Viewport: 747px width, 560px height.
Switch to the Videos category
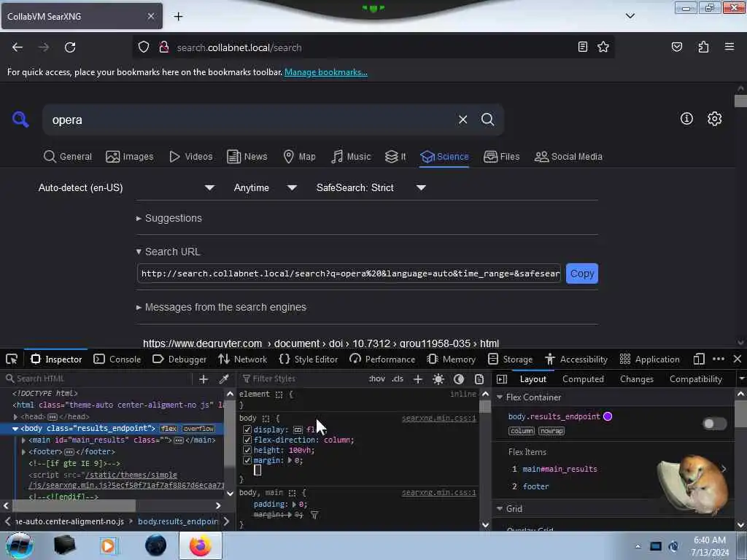(190, 156)
